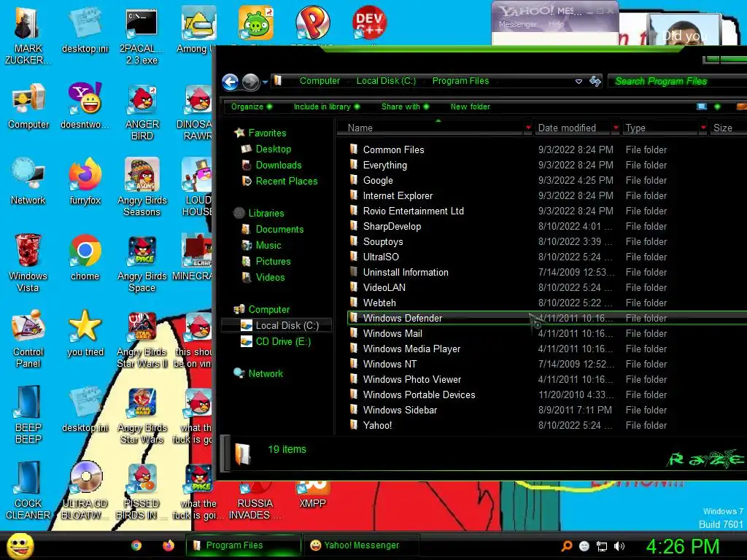Select the UltraISO folder
The image size is (747, 560).
[381, 257]
